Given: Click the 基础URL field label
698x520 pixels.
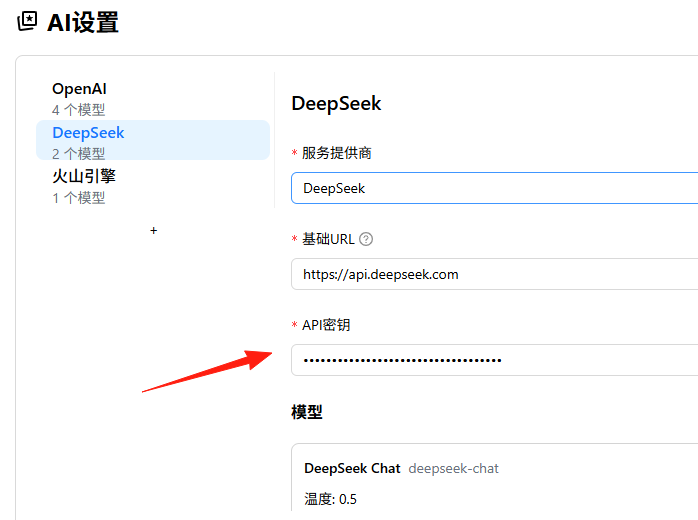Looking at the screenshot, I should tap(328, 239).
